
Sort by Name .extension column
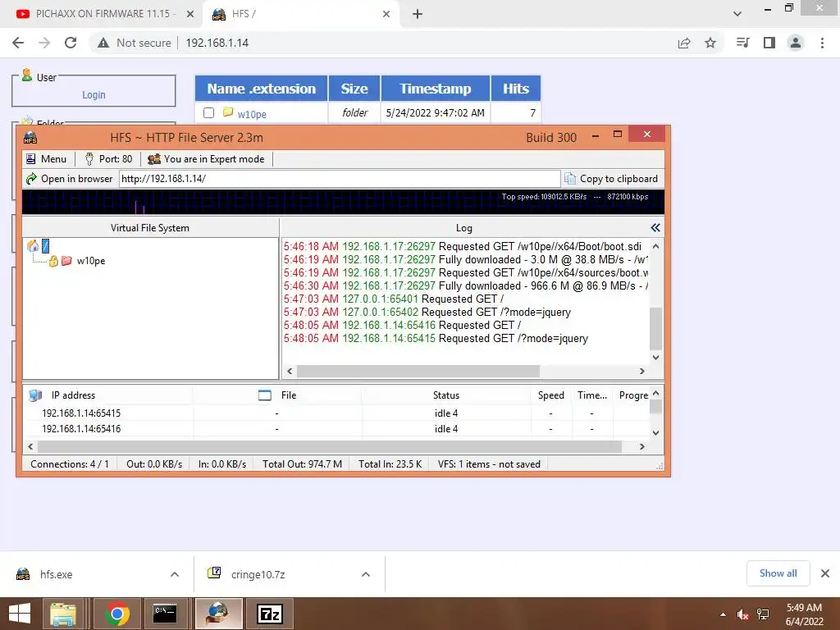coord(262,89)
